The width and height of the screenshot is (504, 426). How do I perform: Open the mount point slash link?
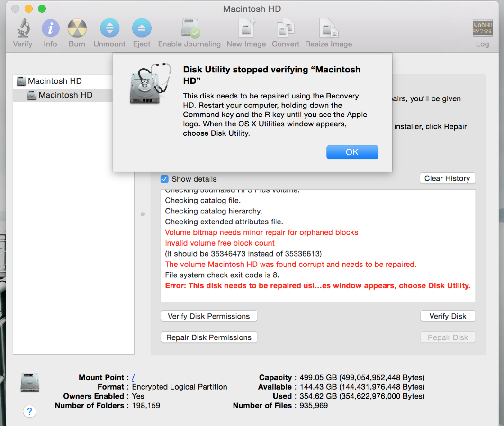click(x=133, y=378)
